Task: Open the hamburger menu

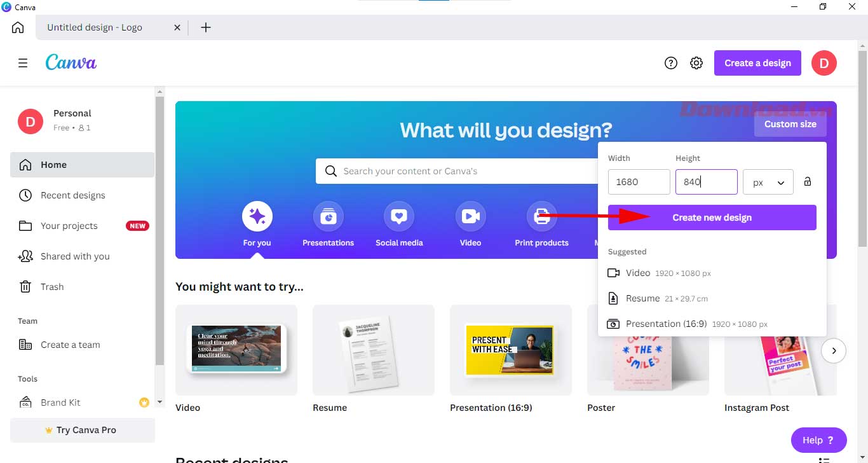Action: click(x=23, y=63)
